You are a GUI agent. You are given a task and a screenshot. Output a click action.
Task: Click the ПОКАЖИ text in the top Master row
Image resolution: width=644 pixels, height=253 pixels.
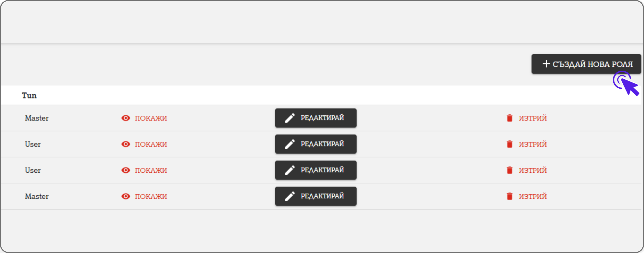tap(151, 118)
